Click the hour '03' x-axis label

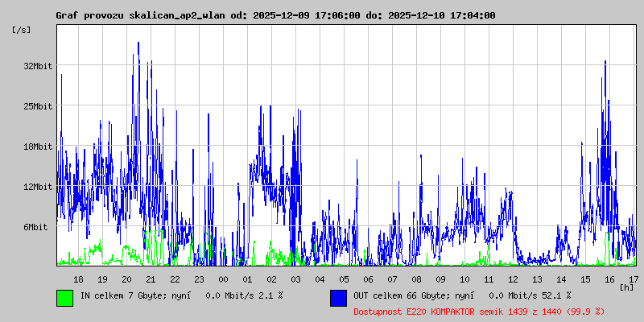pos(295,279)
